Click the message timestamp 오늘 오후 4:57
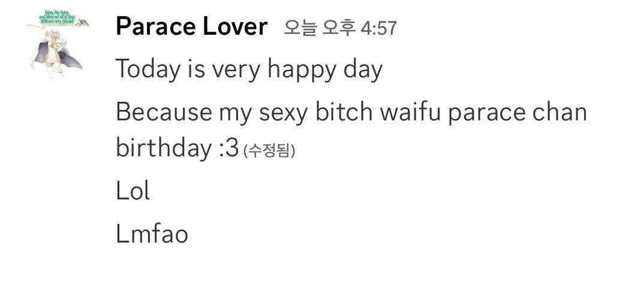The width and height of the screenshot is (644, 297). point(340,28)
